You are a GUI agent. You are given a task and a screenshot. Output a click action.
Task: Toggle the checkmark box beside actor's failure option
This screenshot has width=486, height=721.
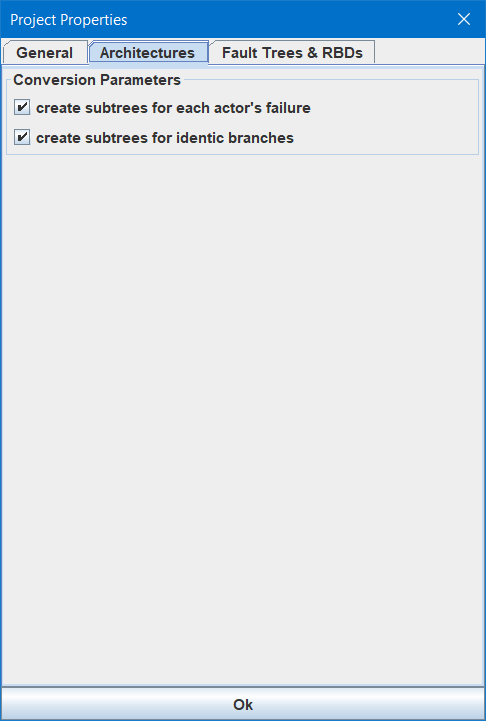click(x=22, y=108)
